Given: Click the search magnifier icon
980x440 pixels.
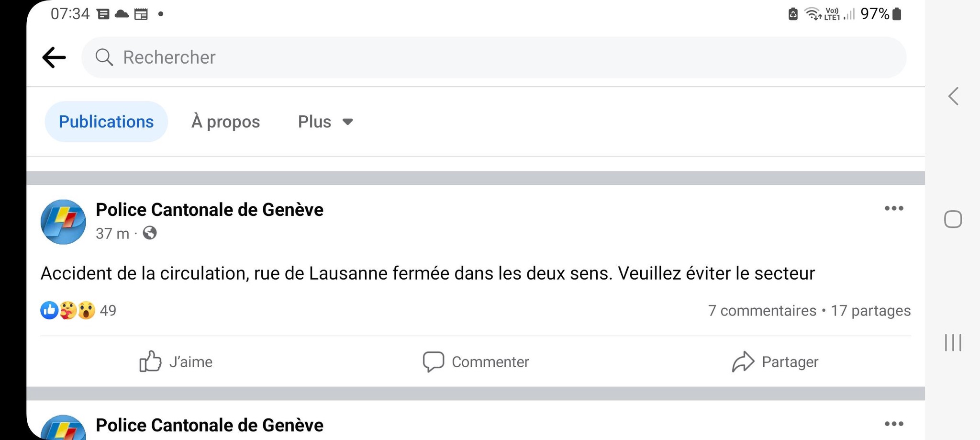Looking at the screenshot, I should click(104, 57).
